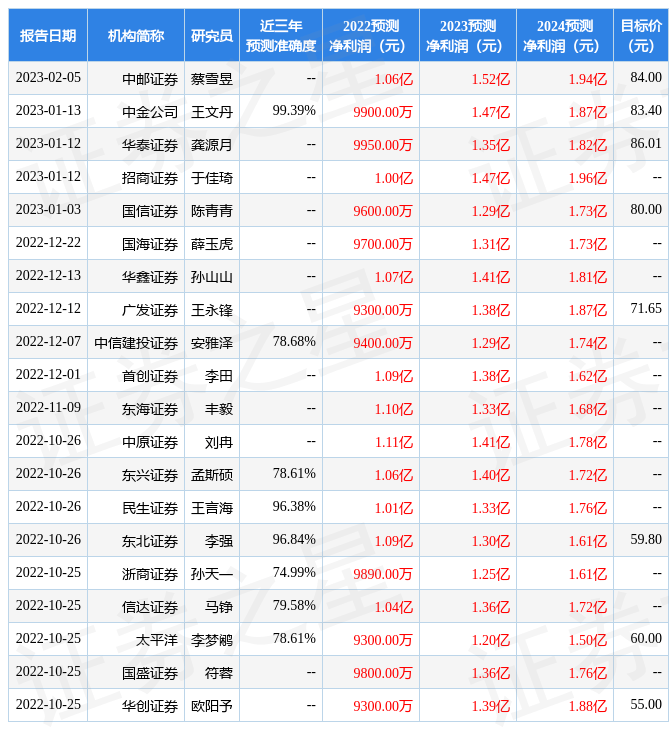The width and height of the screenshot is (669, 730).
Task: Click the 太平洋 institution name
Action: coord(157,640)
